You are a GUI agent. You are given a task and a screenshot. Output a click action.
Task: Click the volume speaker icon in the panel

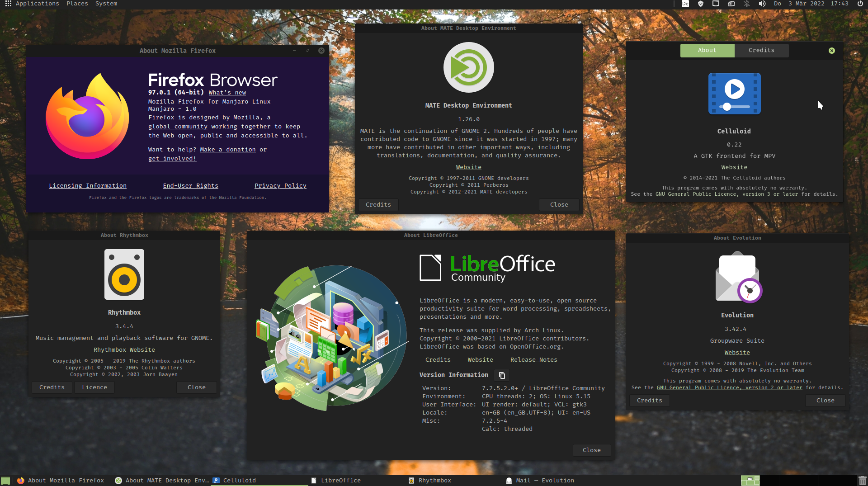762,4
